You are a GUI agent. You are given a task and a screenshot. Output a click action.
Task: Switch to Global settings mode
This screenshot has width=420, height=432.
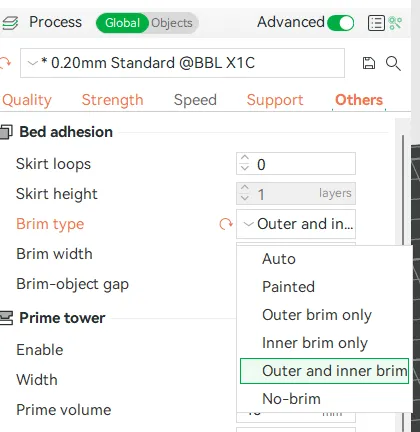[122, 23]
